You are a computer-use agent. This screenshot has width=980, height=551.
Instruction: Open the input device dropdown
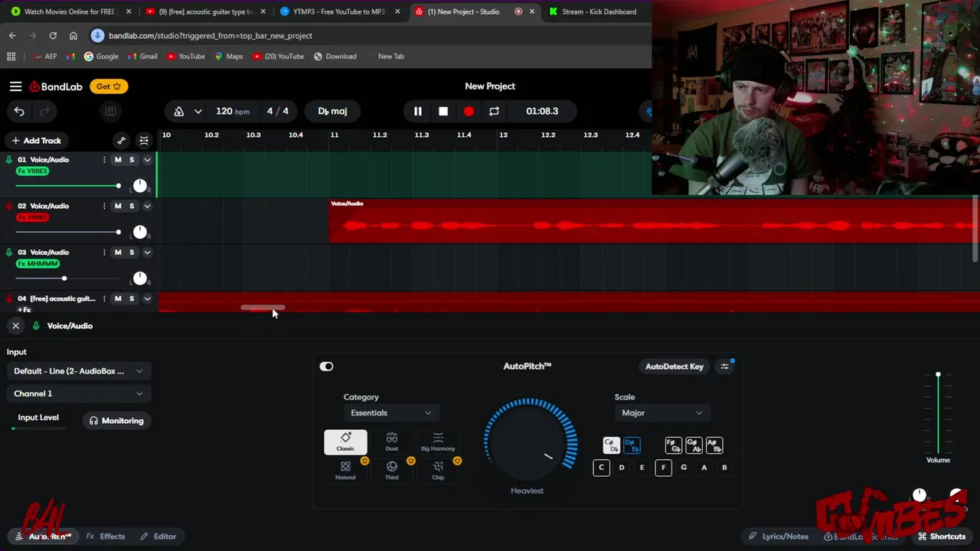[x=78, y=371]
